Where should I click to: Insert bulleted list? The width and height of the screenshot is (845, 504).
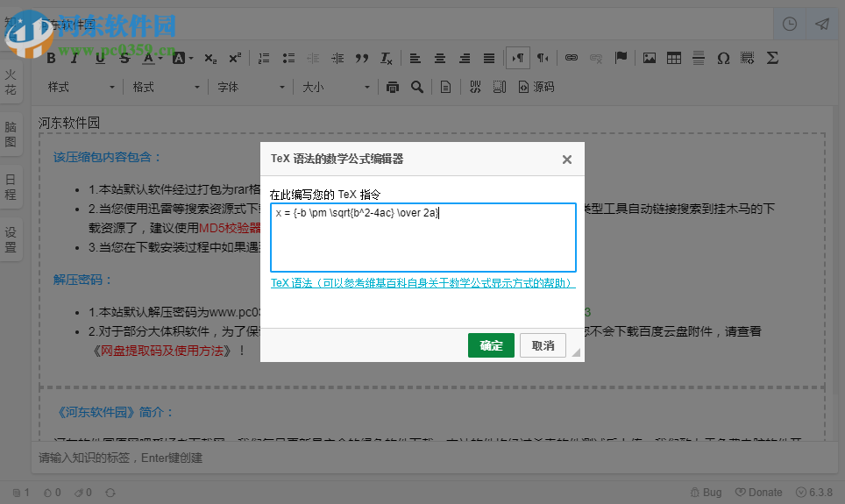click(288, 58)
